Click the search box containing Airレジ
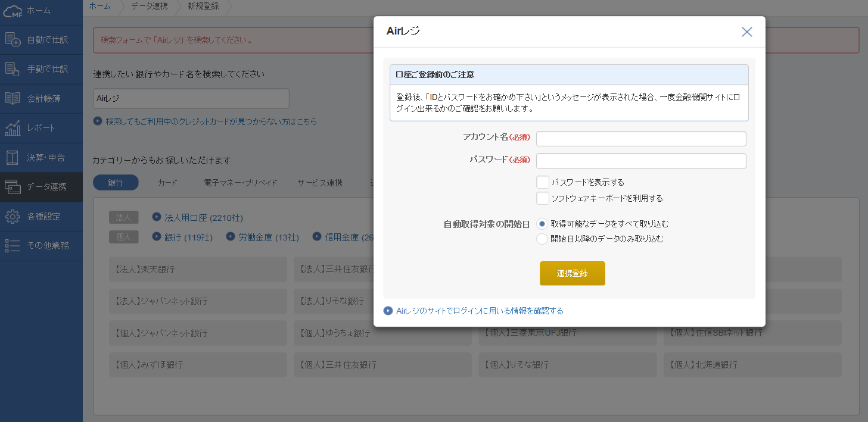 (x=191, y=99)
